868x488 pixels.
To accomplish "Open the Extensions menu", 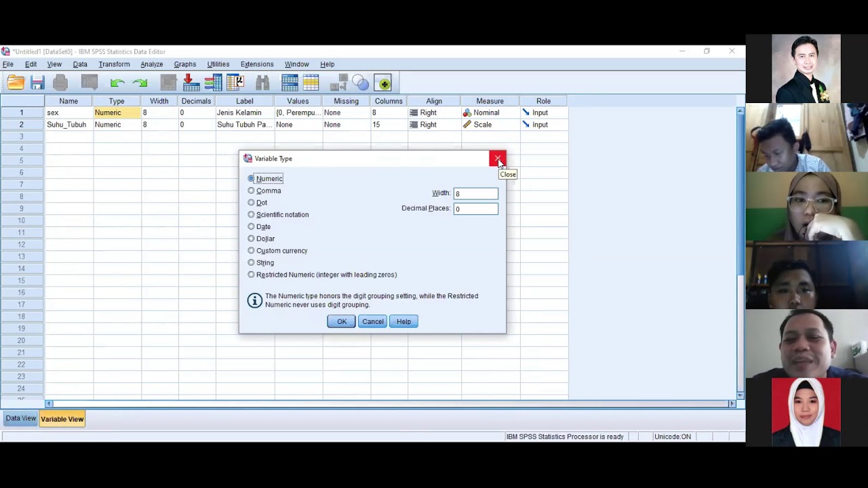I will coord(257,64).
